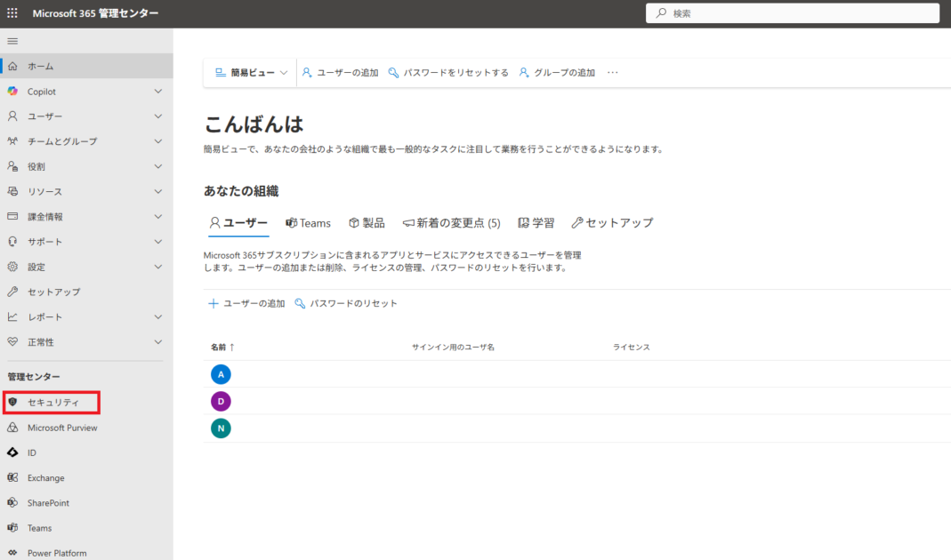Expand the チームとグループ chevron
951x560 pixels.
coord(158,141)
